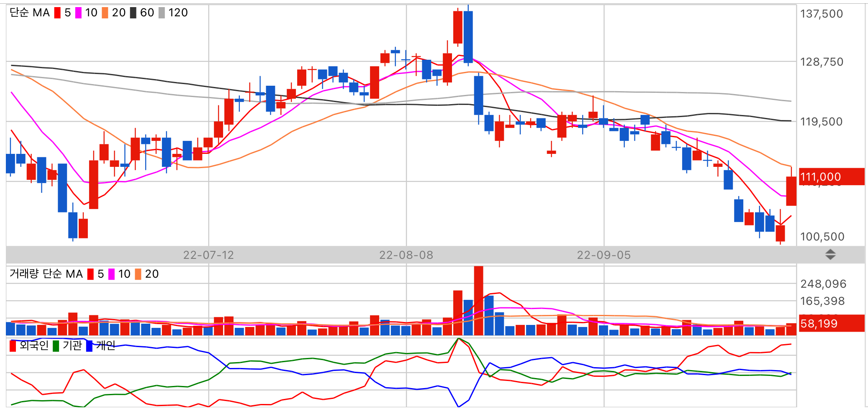This screenshot has width=868, height=414.
Task: Click the red MA 5 legend swatch
Action: (x=57, y=13)
